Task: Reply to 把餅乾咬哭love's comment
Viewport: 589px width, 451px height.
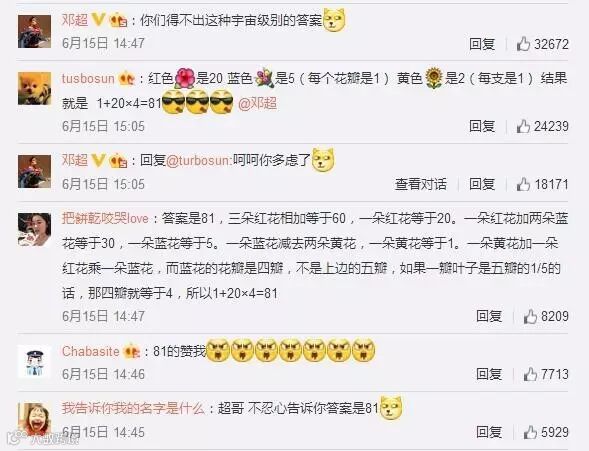Action: coord(489,317)
